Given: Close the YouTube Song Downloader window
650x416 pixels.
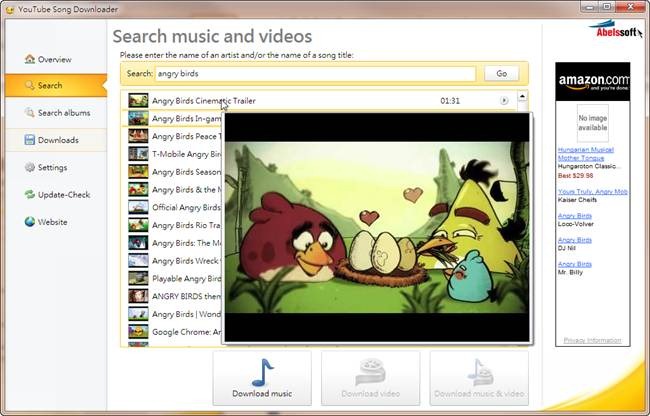Looking at the screenshot, I should tap(630, 6).
